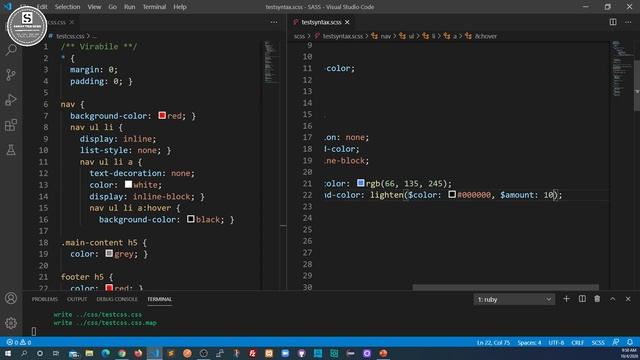640x360 pixels.
Task: Click ul breadcrumb in right editor
Action: coord(411,36)
